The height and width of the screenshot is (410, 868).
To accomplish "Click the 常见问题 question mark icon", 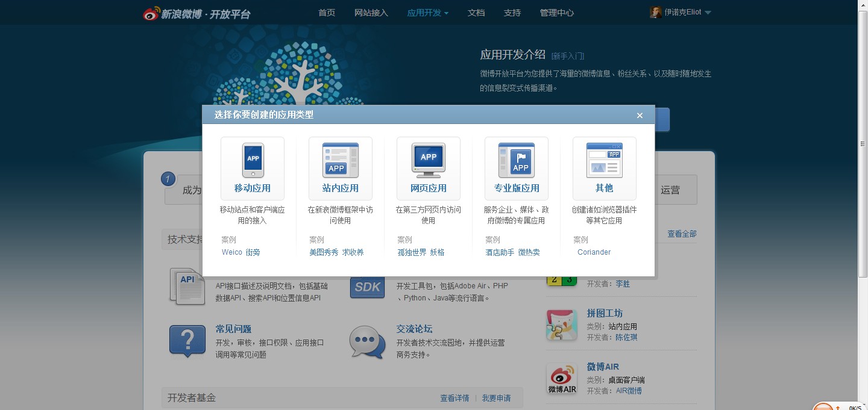I will [187, 341].
